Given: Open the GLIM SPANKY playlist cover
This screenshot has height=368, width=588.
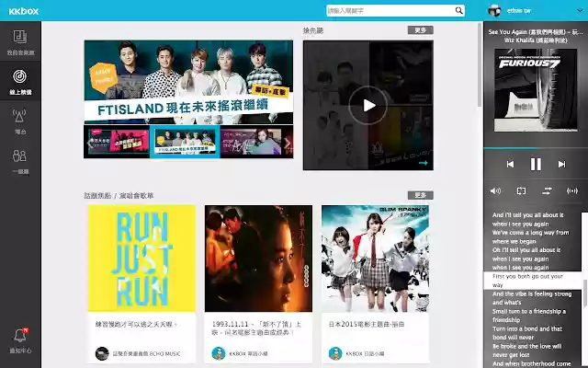Looking at the screenshot, I should coord(375,259).
